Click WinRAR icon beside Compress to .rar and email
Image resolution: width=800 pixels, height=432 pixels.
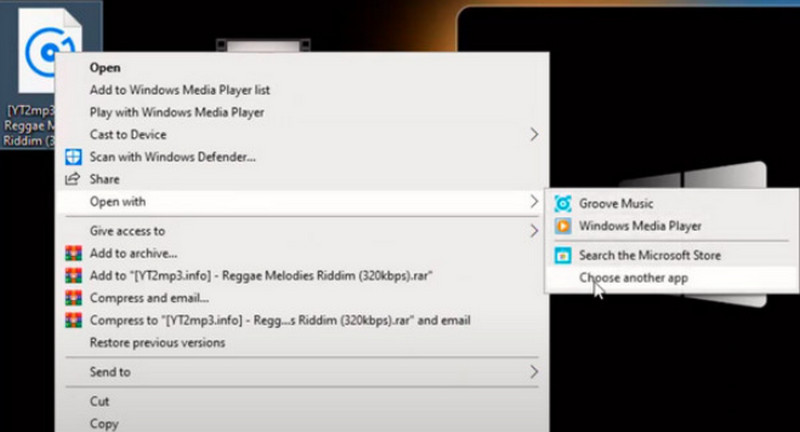click(x=73, y=320)
